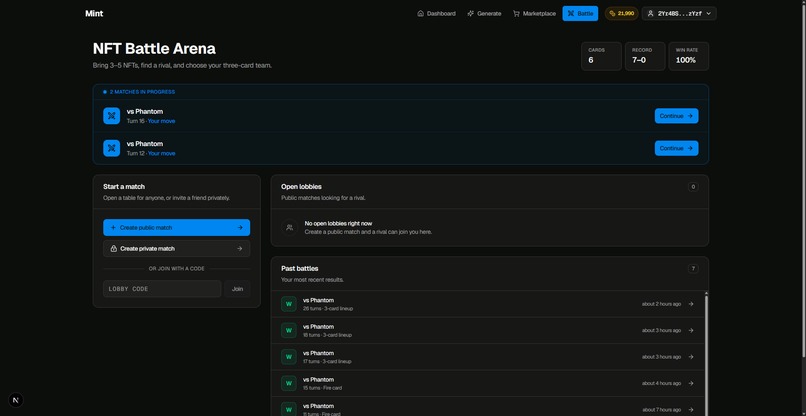Focus the Lobby Code input field
806x416 pixels.
(x=162, y=289)
